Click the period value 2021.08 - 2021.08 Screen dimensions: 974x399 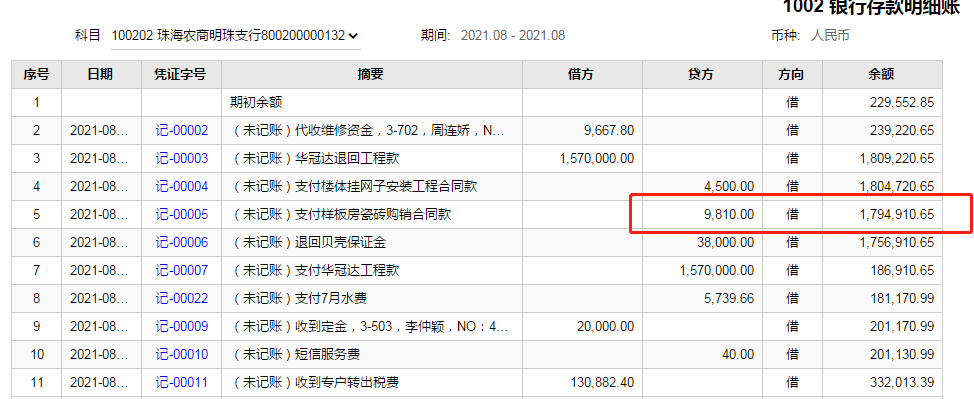[x=513, y=35]
